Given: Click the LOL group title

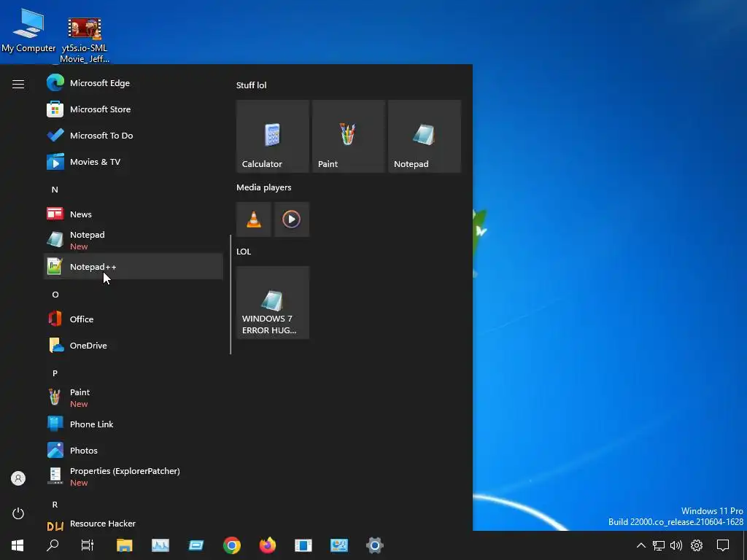Looking at the screenshot, I should [244, 252].
